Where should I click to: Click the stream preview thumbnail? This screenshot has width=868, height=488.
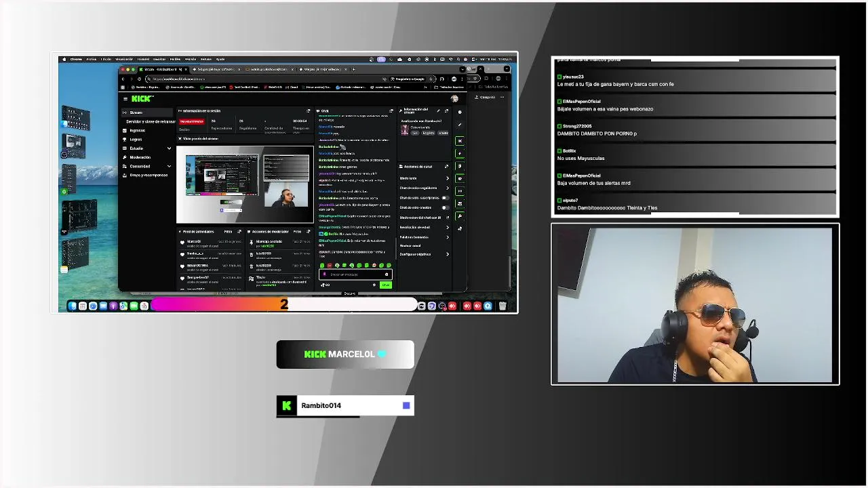[245, 184]
